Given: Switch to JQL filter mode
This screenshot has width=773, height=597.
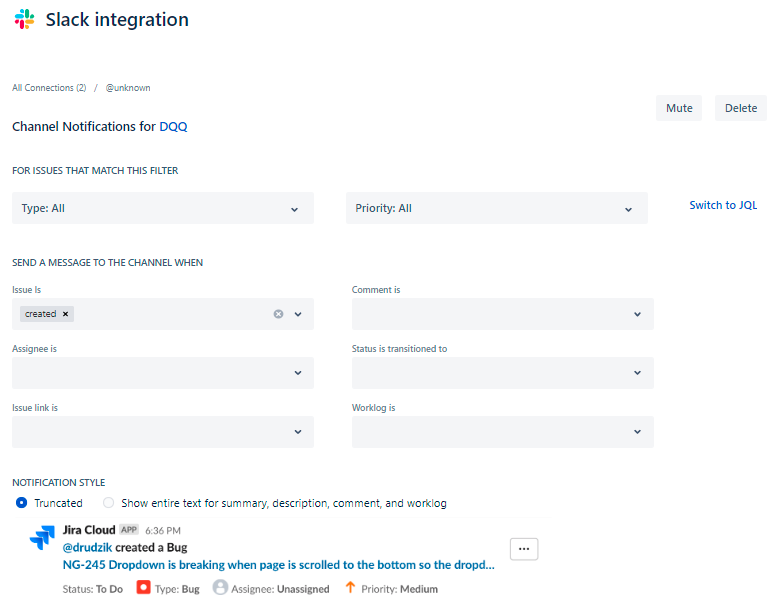Looking at the screenshot, I should coord(723,205).
